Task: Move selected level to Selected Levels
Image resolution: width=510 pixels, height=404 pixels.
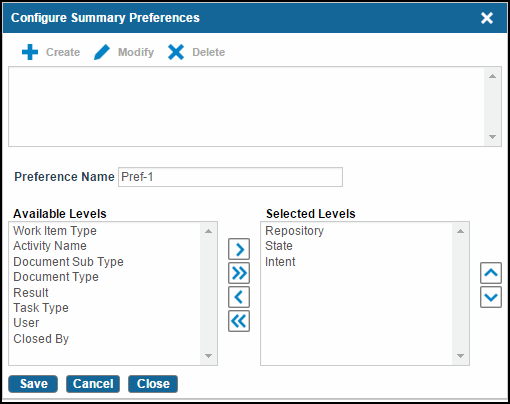Action: coord(239,249)
